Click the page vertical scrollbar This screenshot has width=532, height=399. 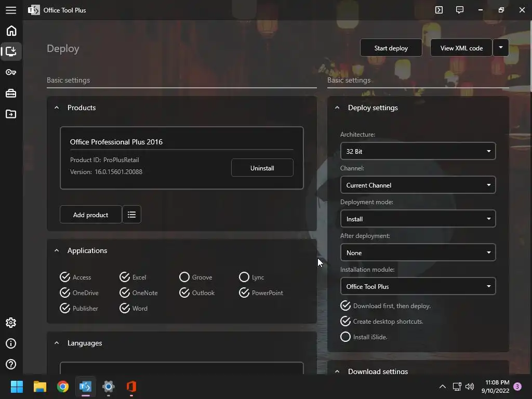[530, 56]
